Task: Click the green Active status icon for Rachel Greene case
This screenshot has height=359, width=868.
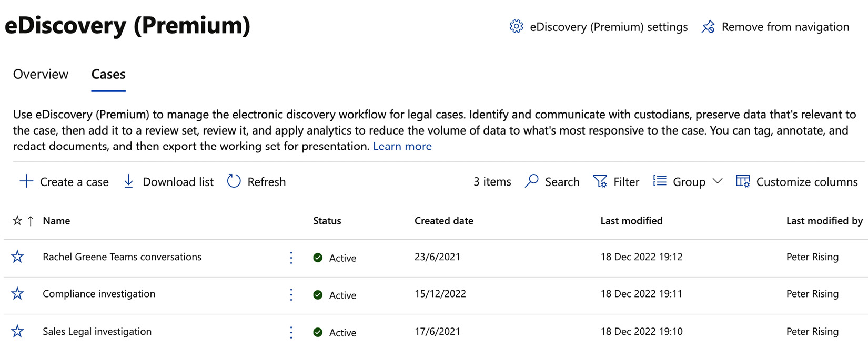Action: [x=318, y=258]
